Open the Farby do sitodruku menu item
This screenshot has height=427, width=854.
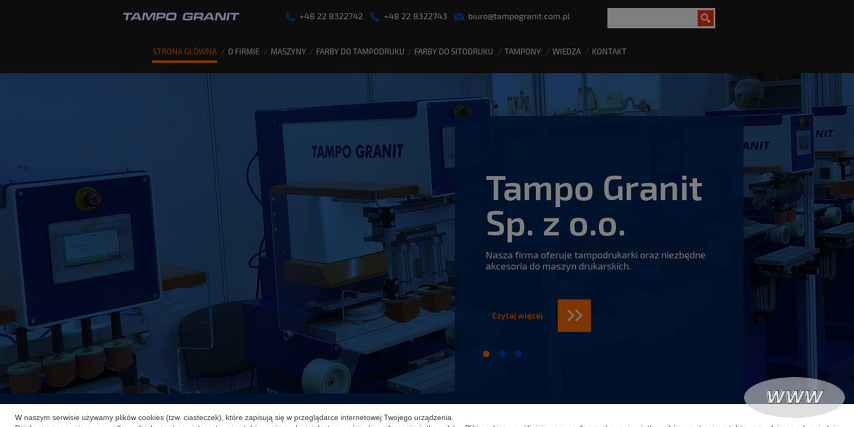pyautogui.click(x=454, y=52)
